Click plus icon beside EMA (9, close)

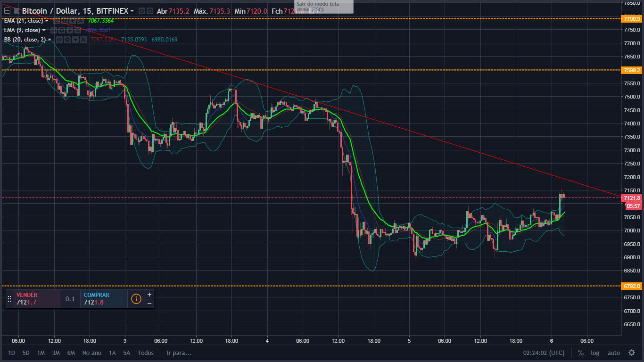(70, 30)
